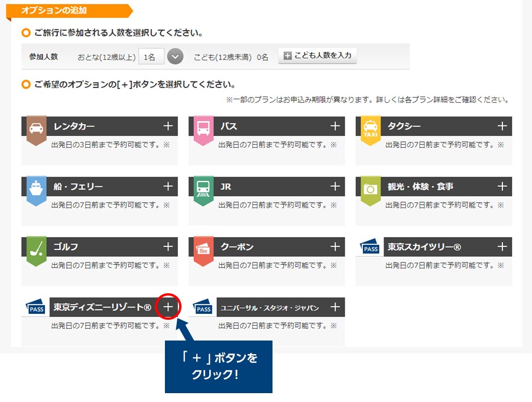Click the adult number field showing 1名

click(151, 56)
